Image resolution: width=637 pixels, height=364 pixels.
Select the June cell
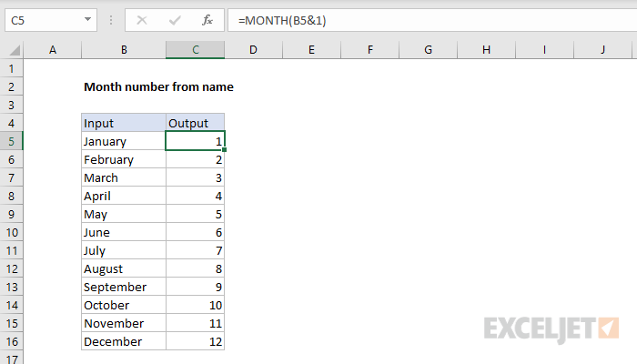pos(124,232)
